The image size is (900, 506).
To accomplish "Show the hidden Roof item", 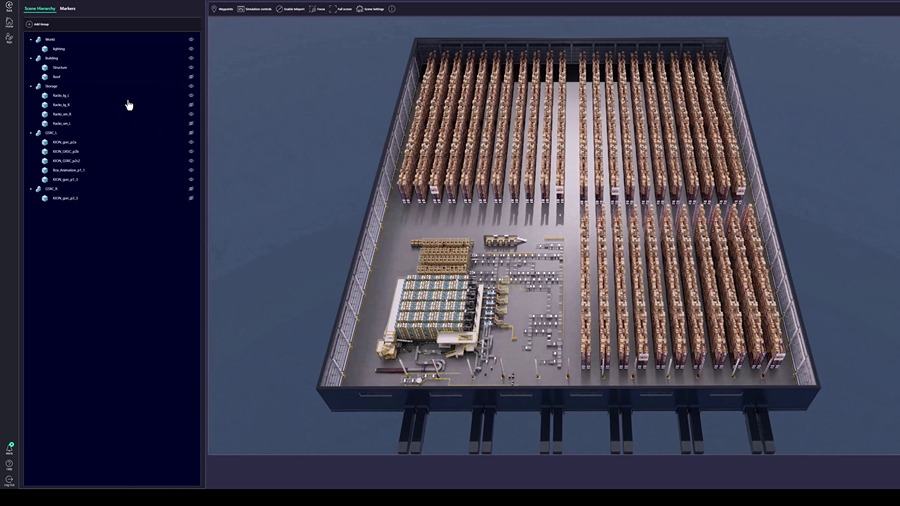I will coord(191,77).
